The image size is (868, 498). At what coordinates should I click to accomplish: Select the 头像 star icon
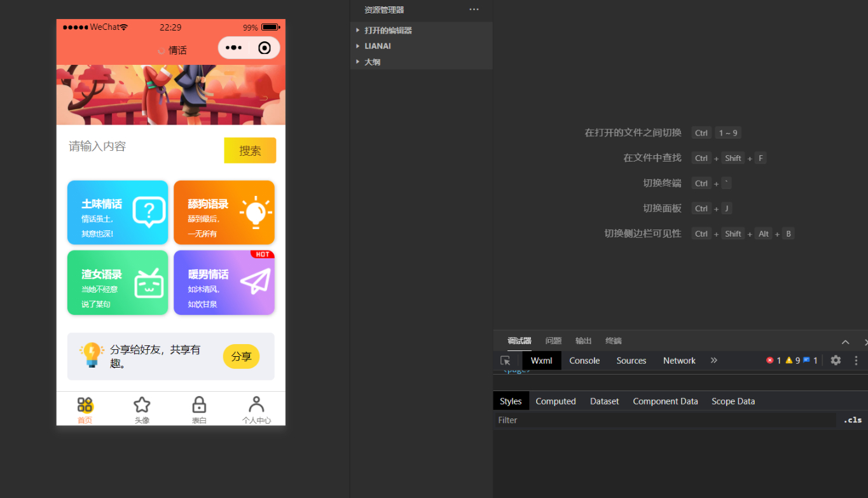tap(142, 405)
